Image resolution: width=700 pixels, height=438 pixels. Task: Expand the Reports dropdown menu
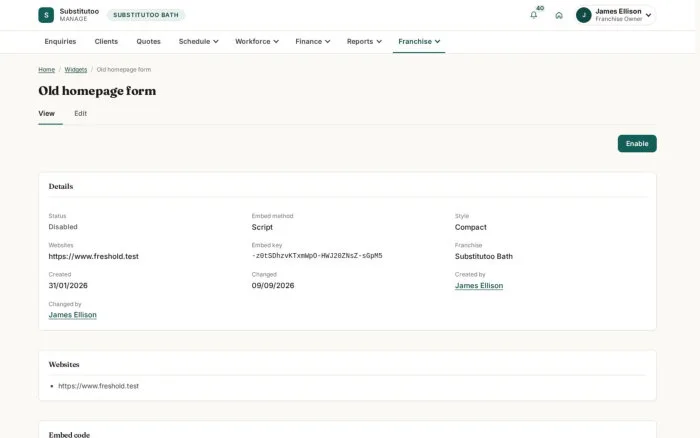364,41
